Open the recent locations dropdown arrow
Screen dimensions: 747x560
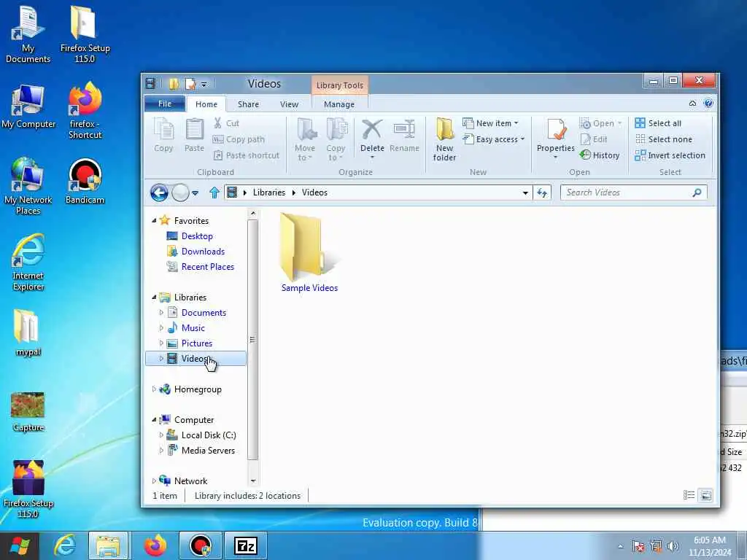click(195, 193)
